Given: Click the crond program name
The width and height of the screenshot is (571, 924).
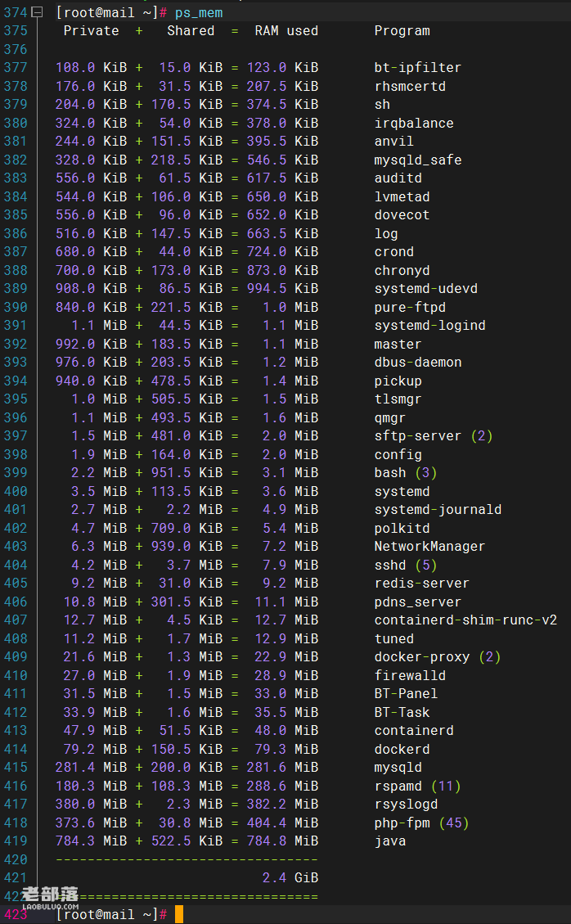Looking at the screenshot, I should pos(394,251).
